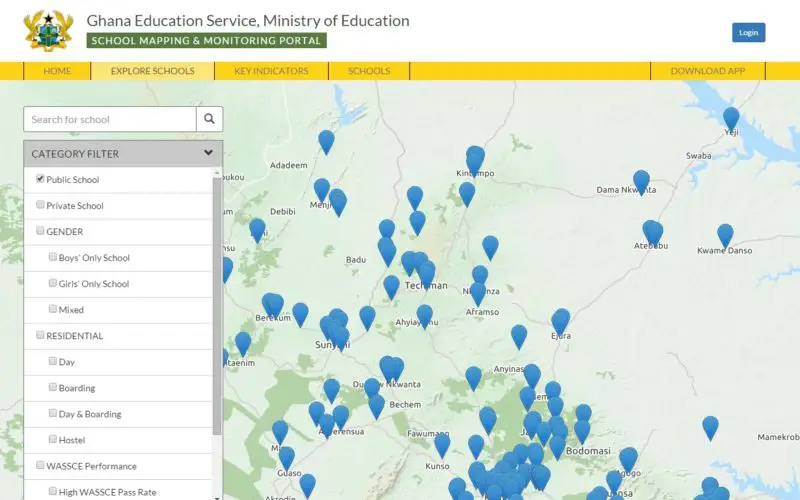Select the map pin east of Bodomasi

tap(629, 460)
